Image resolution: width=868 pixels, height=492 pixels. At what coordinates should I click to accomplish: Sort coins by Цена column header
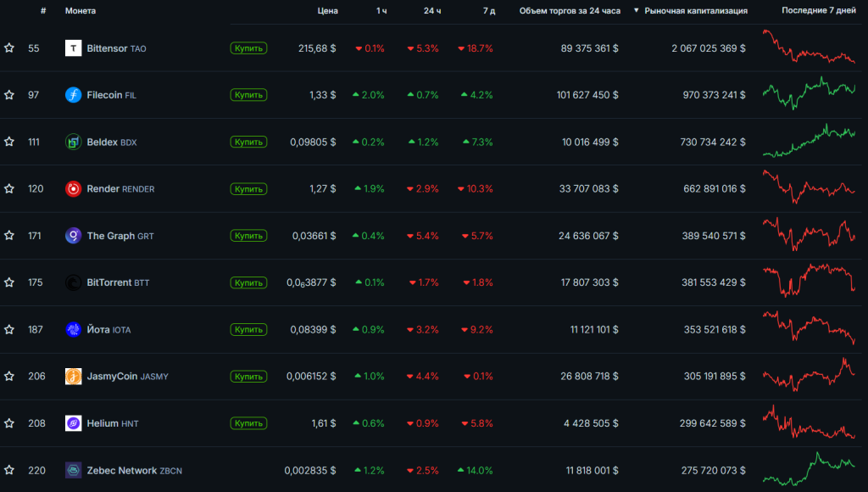pos(327,11)
